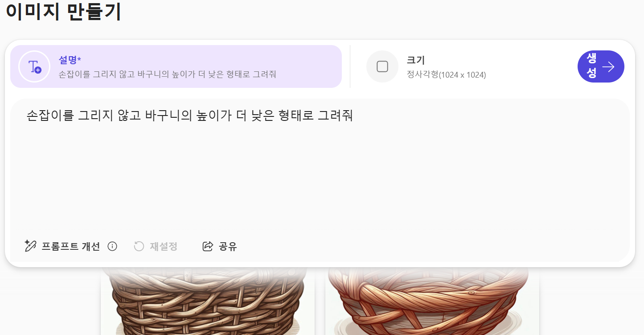The width and height of the screenshot is (644, 335).
Task: Click the 이미지 만들기 page heading
Action: pos(63,12)
